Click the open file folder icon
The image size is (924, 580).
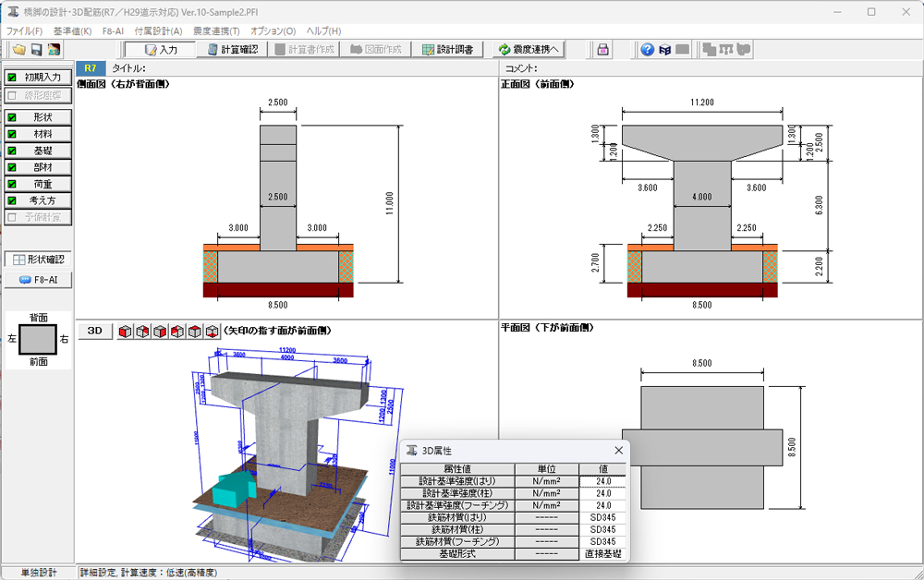pos(18,50)
